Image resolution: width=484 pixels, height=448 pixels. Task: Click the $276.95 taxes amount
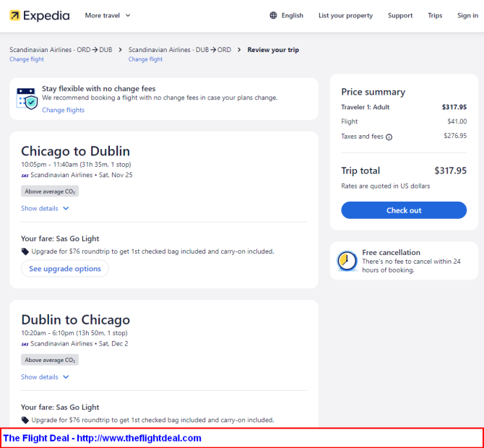[455, 136]
